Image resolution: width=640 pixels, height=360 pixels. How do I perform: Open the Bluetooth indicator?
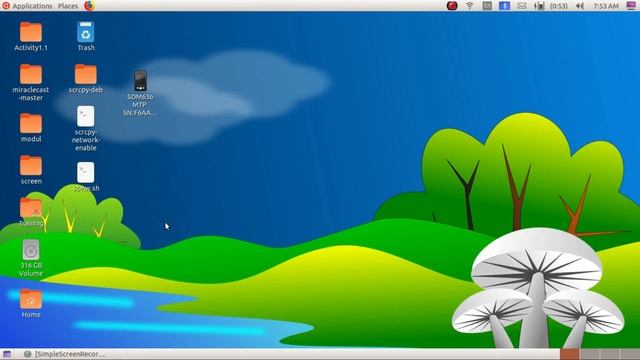click(504, 6)
